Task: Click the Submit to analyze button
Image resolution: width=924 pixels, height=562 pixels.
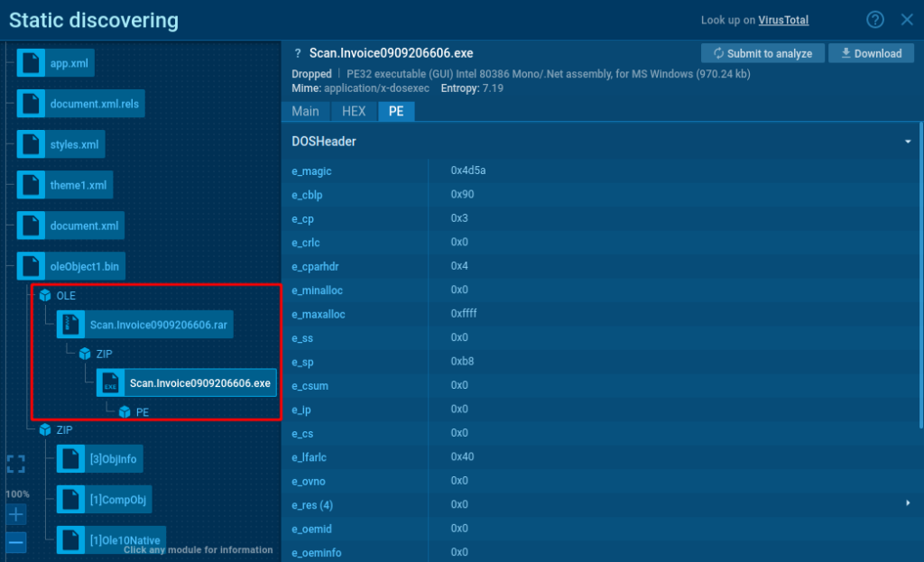Action: tap(762, 53)
